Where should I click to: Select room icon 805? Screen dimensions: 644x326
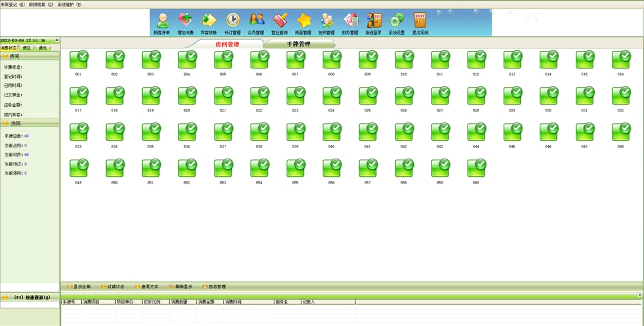(x=223, y=60)
